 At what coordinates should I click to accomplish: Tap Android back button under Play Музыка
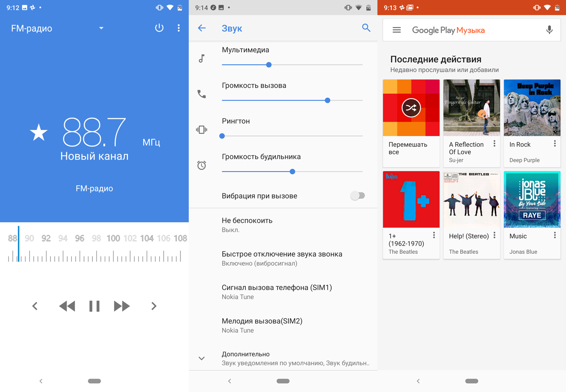pos(418,381)
